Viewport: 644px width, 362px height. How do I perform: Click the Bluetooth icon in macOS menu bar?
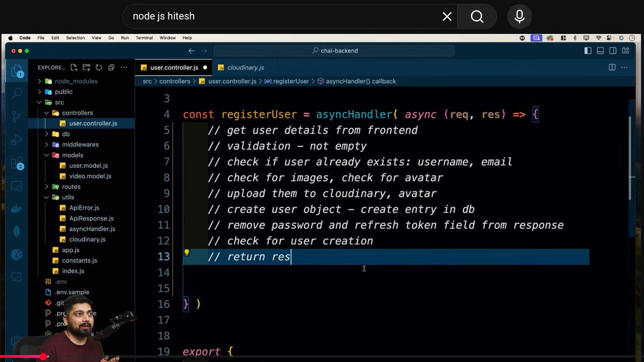click(574, 38)
